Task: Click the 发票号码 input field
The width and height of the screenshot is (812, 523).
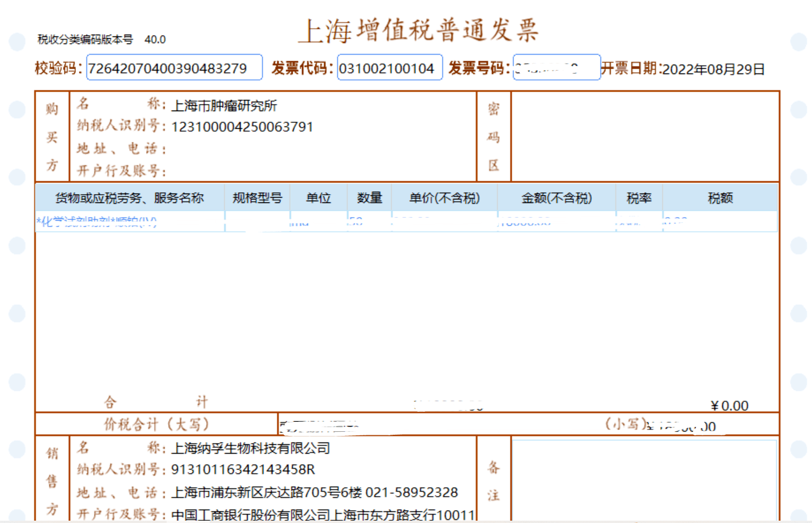Action: pos(556,68)
